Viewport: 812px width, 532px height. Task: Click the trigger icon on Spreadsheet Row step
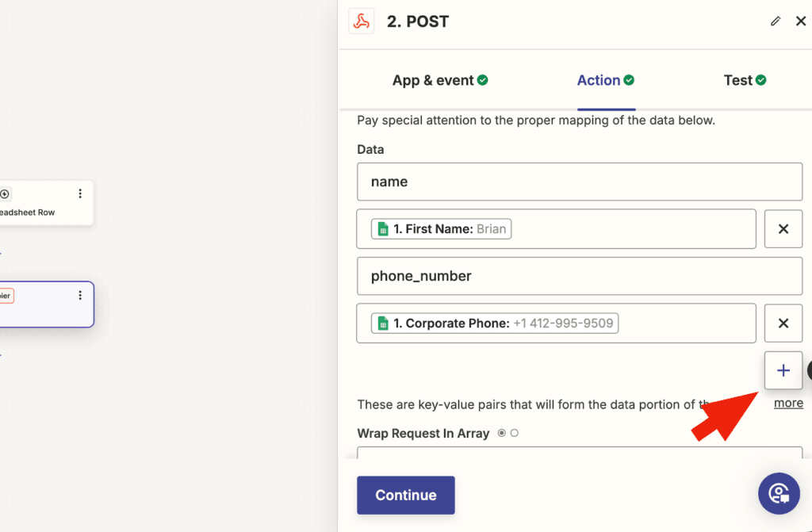click(6, 193)
